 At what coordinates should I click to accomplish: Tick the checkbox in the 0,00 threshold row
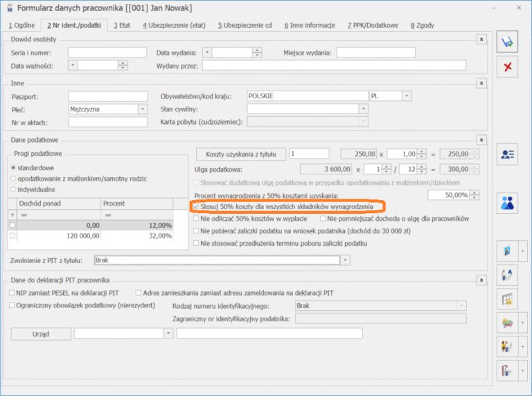12,225
